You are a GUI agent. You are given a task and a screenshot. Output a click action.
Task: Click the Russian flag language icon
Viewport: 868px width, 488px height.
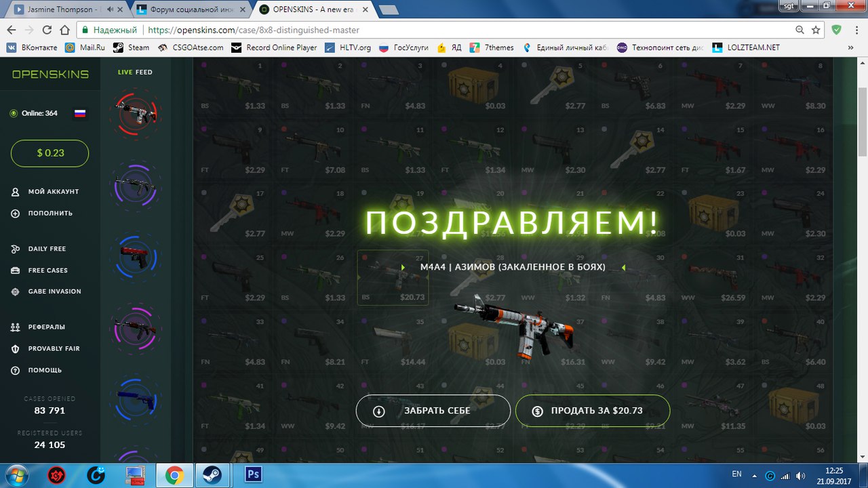tap(80, 113)
